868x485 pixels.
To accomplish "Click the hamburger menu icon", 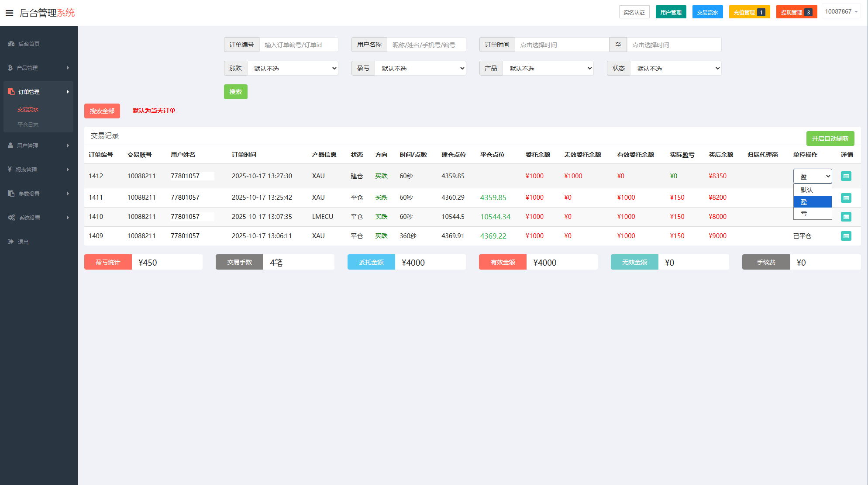I will [9, 13].
